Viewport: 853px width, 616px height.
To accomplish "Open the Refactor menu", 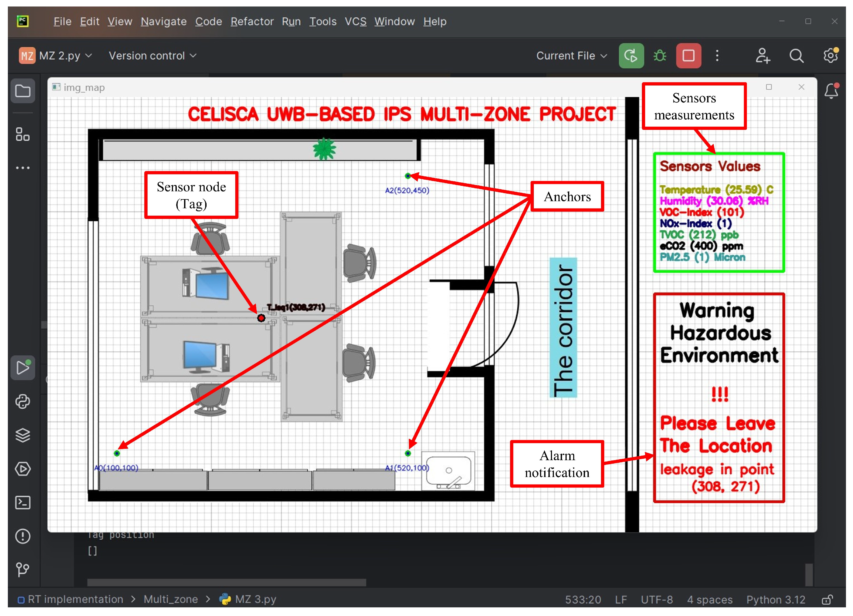I will 252,21.
